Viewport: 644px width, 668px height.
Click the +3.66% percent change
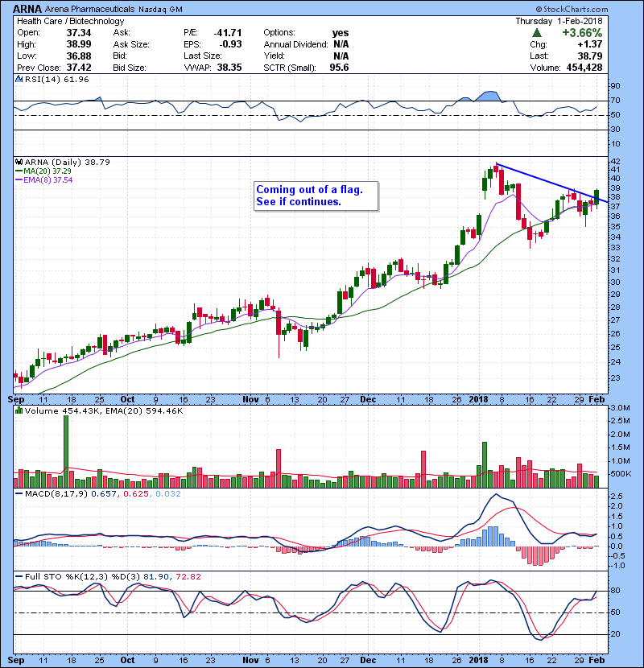point(582,33)
